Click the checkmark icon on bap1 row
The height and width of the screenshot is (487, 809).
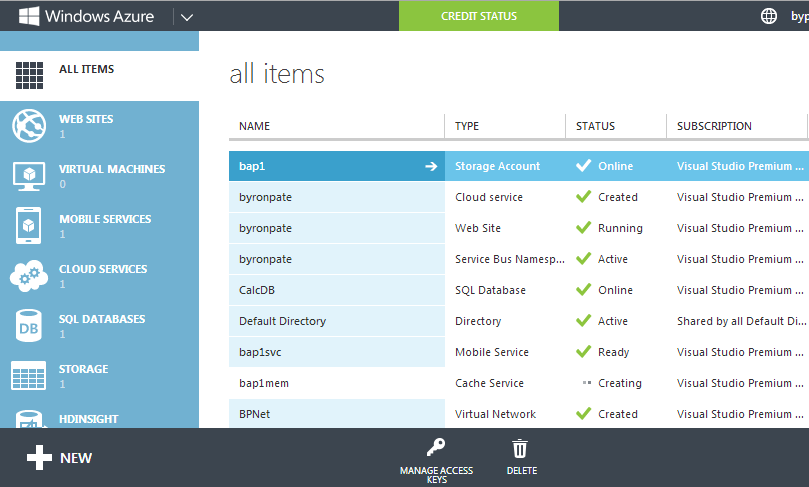click(584, 166)
